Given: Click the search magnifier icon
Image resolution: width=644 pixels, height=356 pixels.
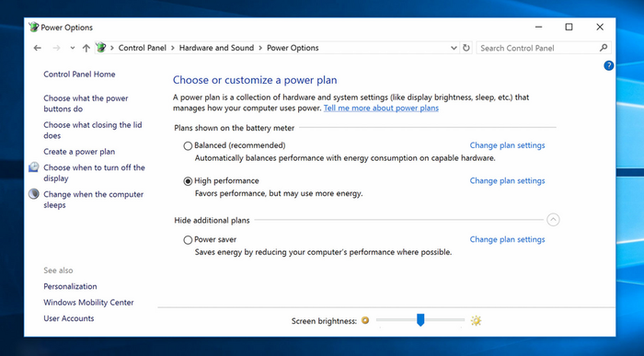Looking at the screenshot, I should [604, 48].
